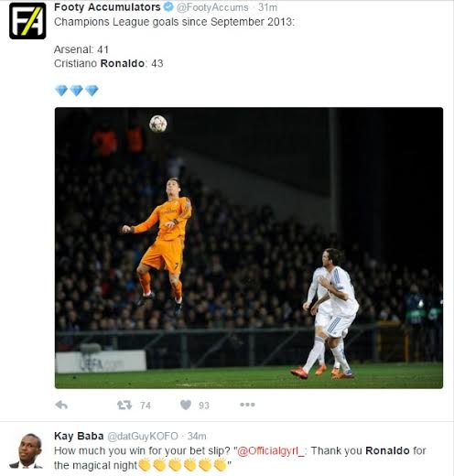Click the clapping hands emojis in Kay Baba's tweet
Viewport: 454px width, 476px height.
(182, 465)
